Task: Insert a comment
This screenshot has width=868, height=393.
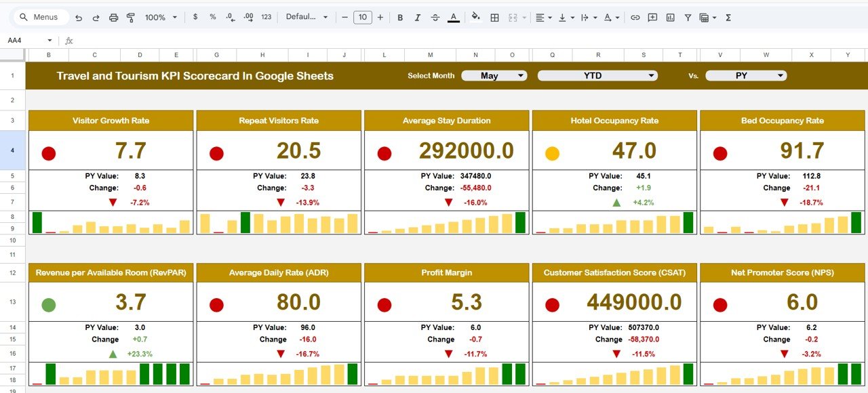Action: tap(652, 17)
